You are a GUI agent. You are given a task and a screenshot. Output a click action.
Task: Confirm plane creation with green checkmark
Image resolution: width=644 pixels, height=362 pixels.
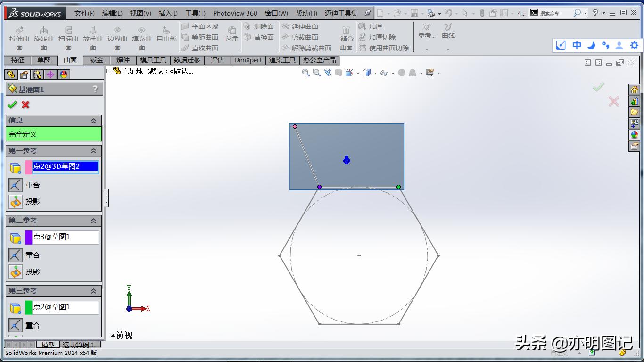[x=13, y=105]
